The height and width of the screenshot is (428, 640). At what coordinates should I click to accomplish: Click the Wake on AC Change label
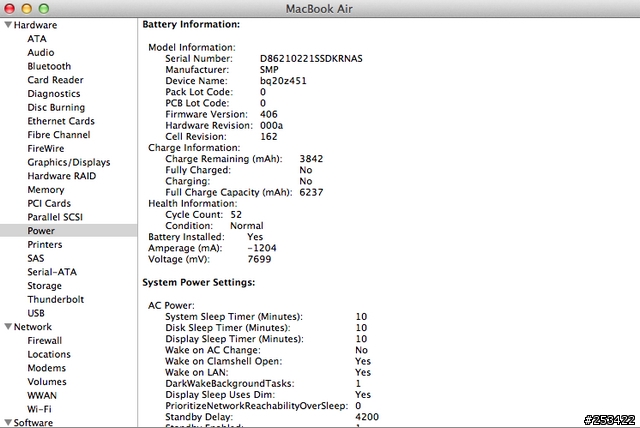coord(213,350)
